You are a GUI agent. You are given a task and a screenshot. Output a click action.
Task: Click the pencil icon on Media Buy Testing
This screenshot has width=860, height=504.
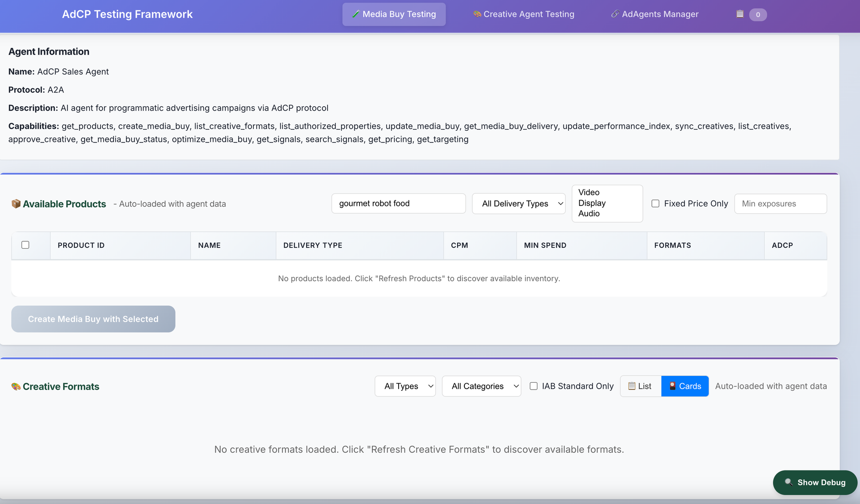(356, 14)
